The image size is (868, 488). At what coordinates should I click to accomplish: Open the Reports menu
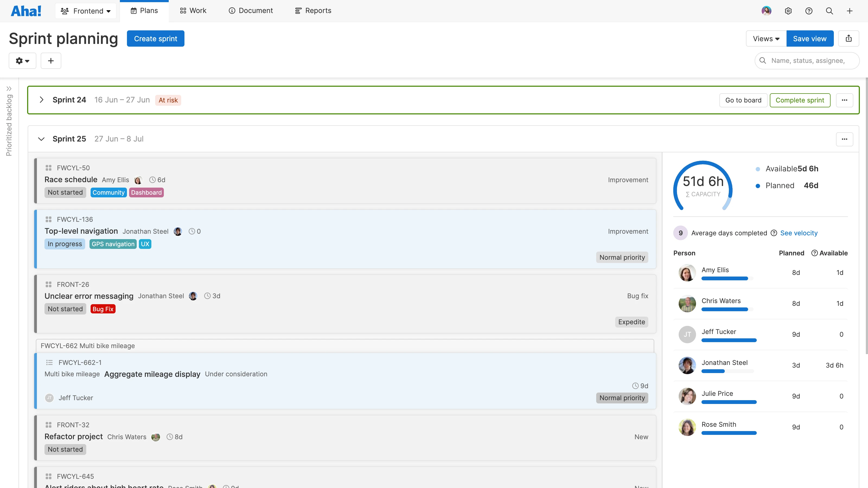click(x=313, y=11)
